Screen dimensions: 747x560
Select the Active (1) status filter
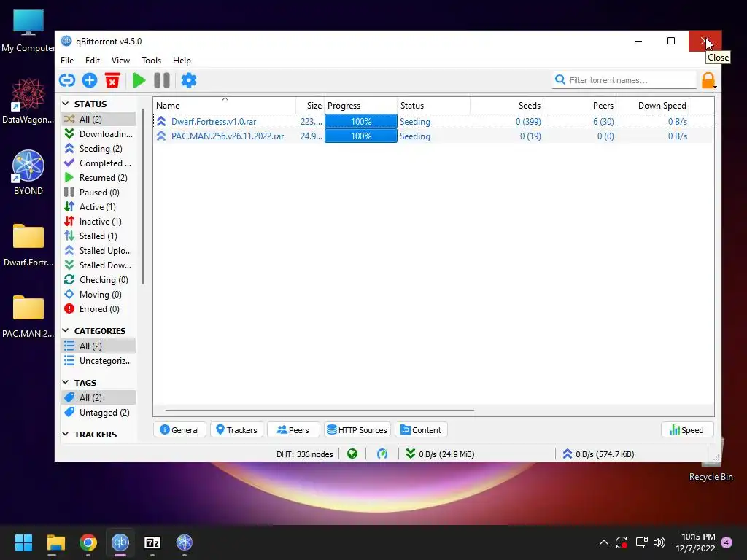point(98,206)
